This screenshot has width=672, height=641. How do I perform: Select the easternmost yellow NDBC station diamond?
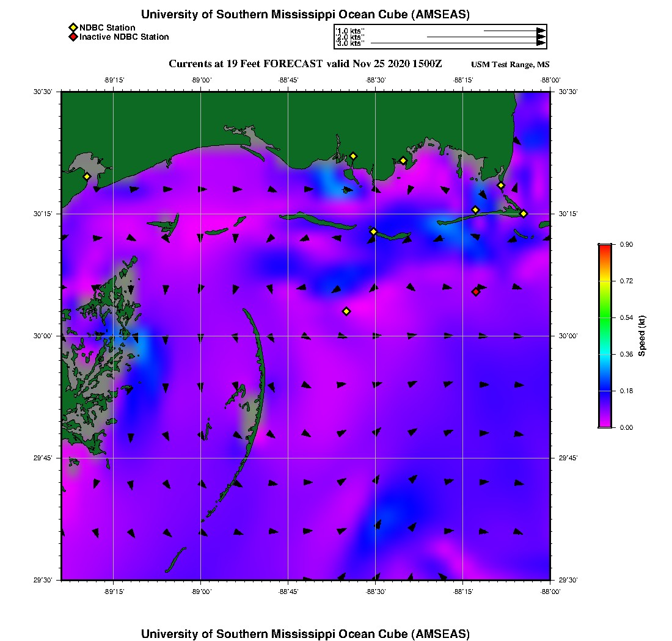(524, 213)
